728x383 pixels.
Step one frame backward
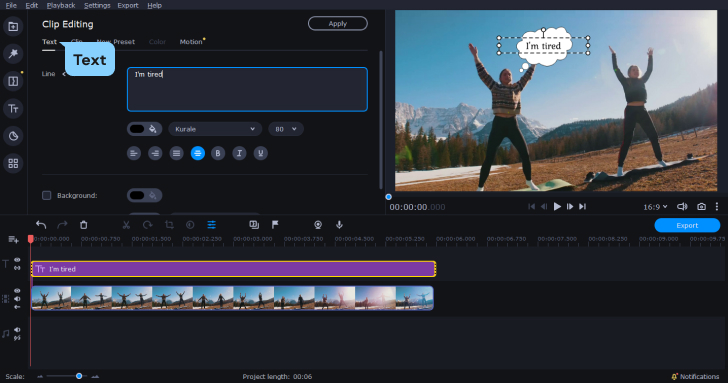[544, 207]
